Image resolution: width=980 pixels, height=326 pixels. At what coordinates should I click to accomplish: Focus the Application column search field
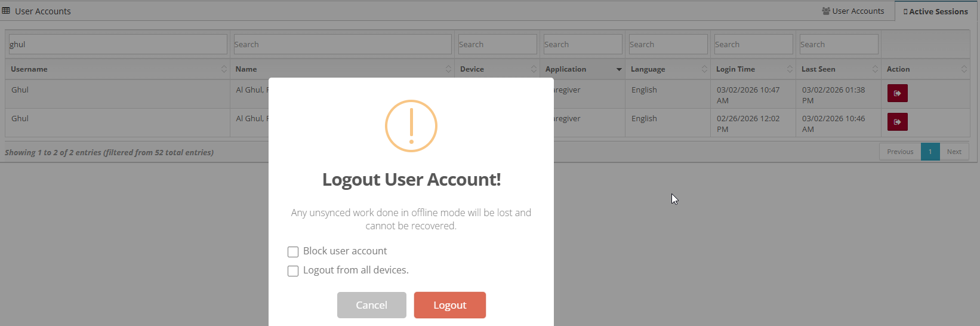point(583,44)
